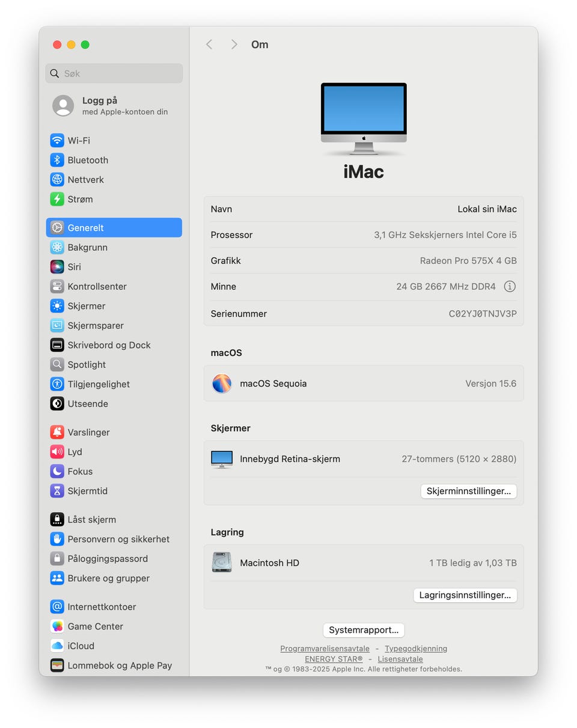Open the Typegodkjenning link
Screen dimensions: 577x728
(x=416, y=649)
